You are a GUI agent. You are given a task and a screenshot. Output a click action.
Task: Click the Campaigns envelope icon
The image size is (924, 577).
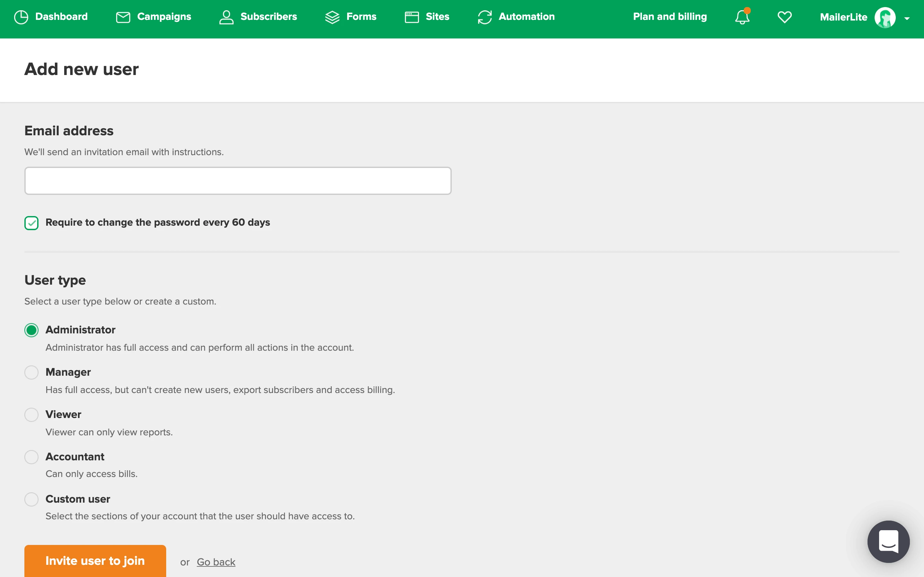coord(123,17)
